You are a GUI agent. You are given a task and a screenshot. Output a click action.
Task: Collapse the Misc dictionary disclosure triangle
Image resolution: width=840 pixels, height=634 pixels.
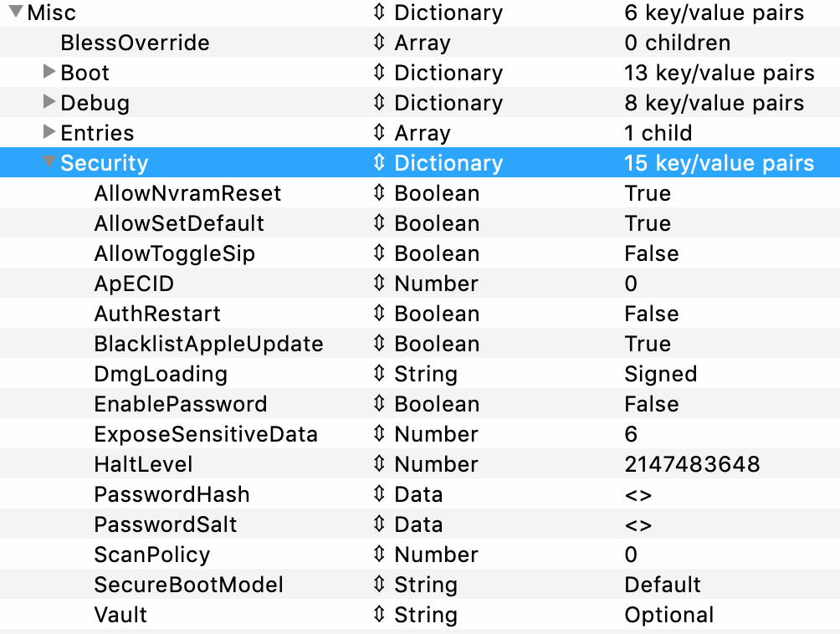click(x=16, y=13)
